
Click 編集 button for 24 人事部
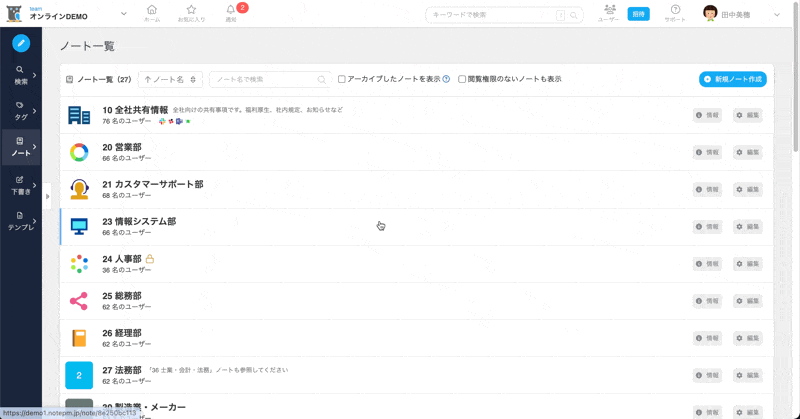pos(747,264)
